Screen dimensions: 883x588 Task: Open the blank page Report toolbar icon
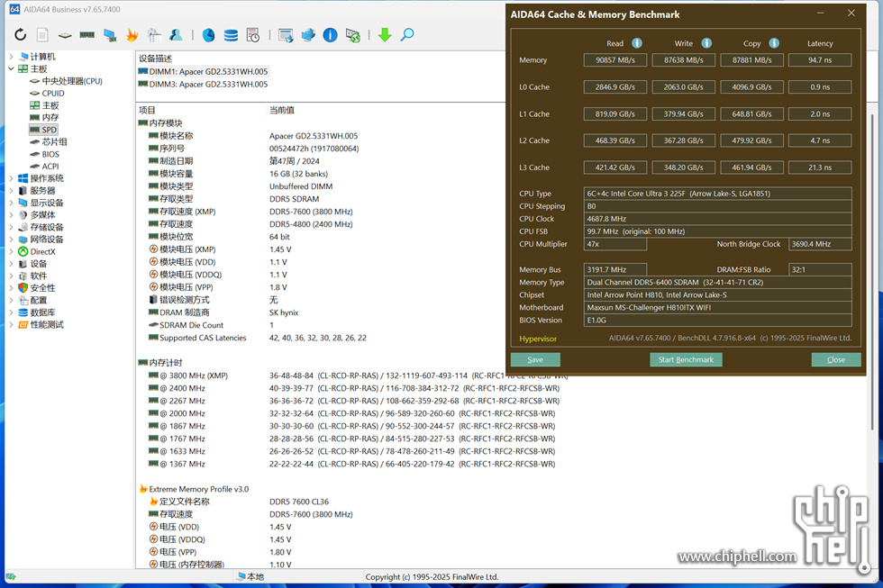pyautogui.click(x=42, y=35)
